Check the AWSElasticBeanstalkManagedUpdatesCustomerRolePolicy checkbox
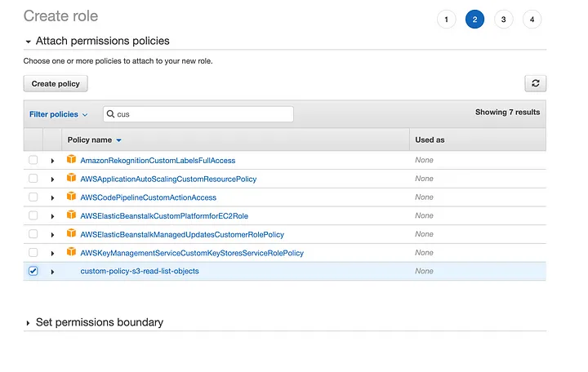 click(x=33, y=234)
